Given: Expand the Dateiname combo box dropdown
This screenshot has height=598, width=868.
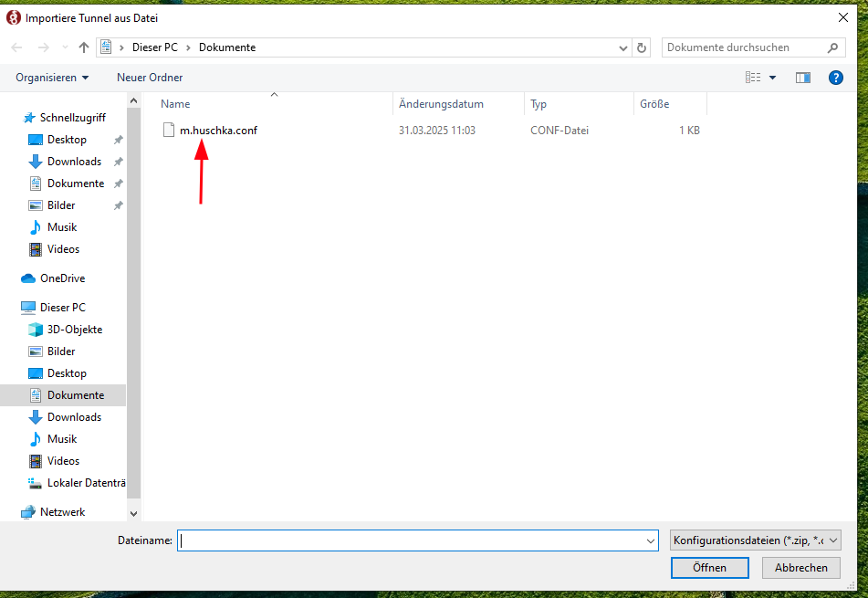Looking at the screenshot, I should pos(650,540).
